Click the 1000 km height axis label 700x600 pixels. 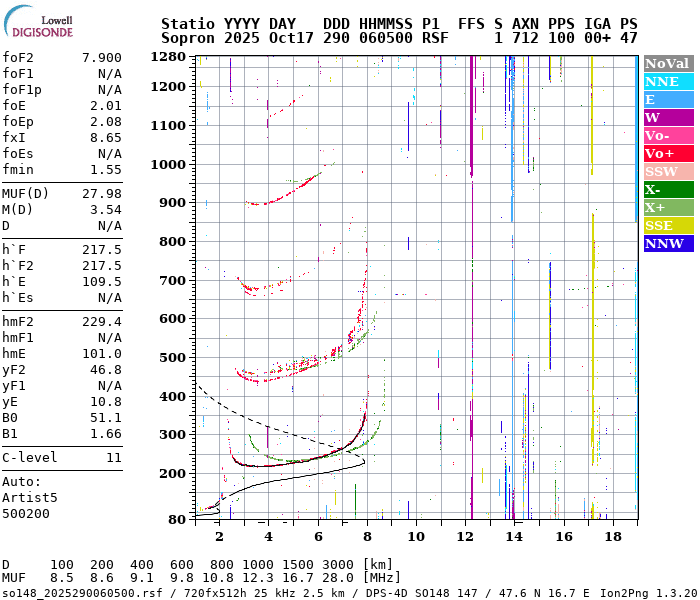pyautogui.click(x=169, y=164)
